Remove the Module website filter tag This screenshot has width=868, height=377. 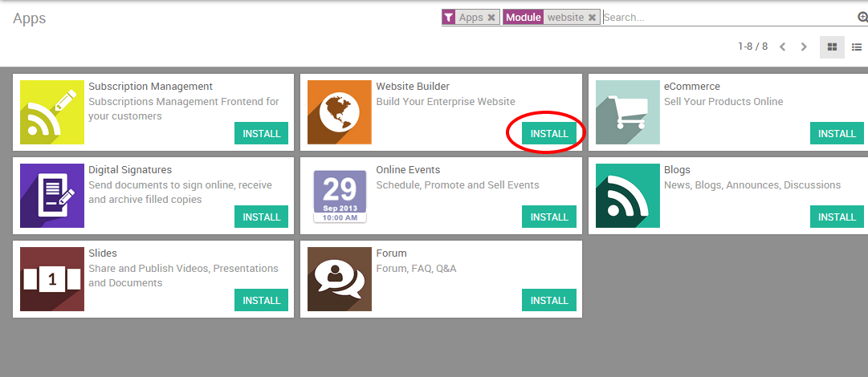click(592, 18)
